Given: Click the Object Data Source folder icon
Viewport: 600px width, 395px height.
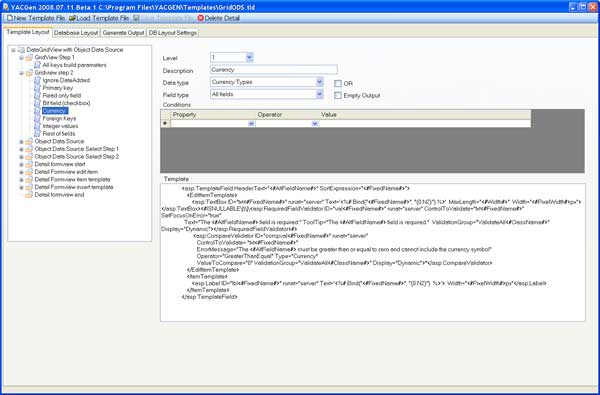Looking at the screenshot, I should point(29,142).
